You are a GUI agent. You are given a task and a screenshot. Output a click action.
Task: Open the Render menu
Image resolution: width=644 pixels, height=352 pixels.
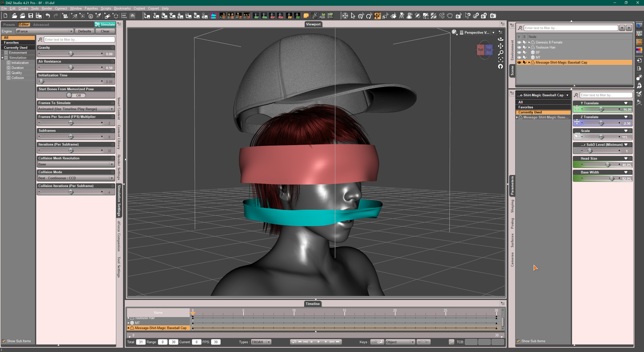(47, 9)
